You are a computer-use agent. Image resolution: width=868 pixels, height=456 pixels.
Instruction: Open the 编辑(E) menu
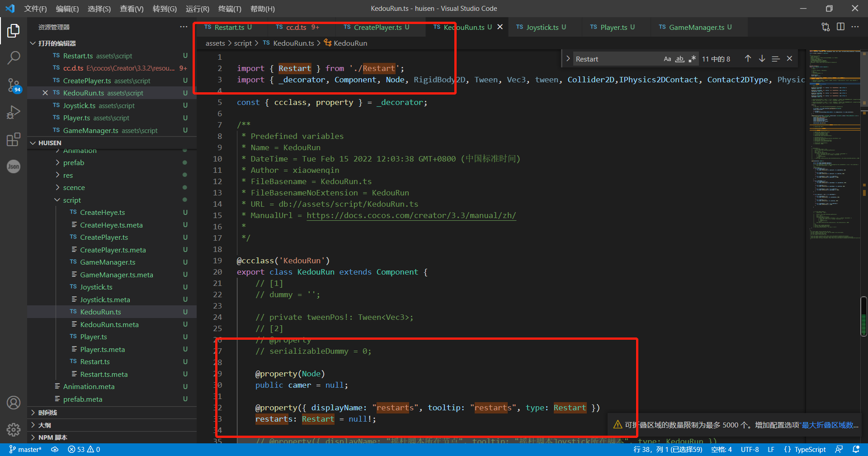tap(67, 9)
